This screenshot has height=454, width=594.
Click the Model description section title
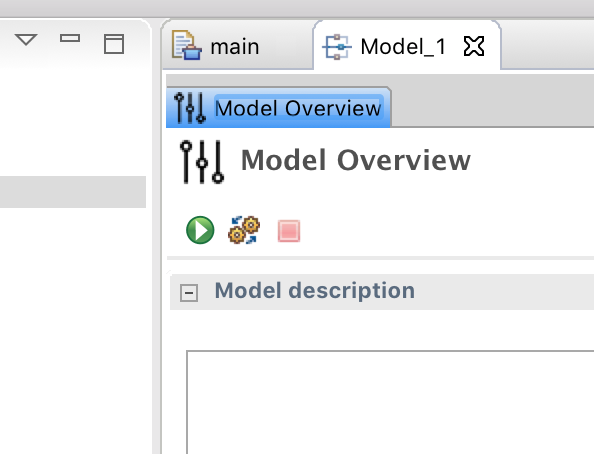314,291
